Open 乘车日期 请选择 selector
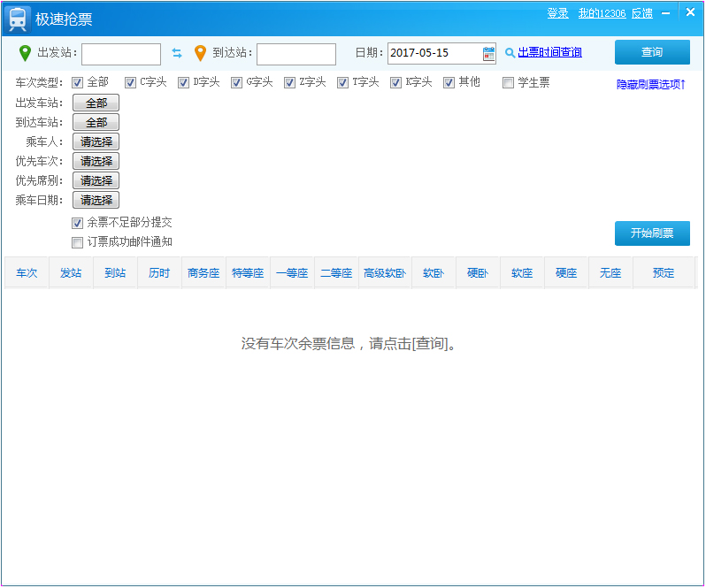This screenshot has width=706, height=588. point(96,200)
